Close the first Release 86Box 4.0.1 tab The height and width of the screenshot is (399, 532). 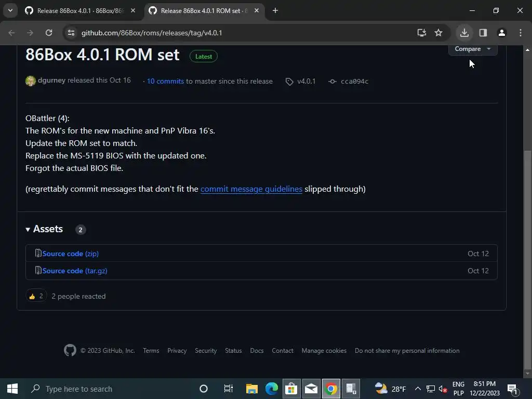click(x=133, y=10)
